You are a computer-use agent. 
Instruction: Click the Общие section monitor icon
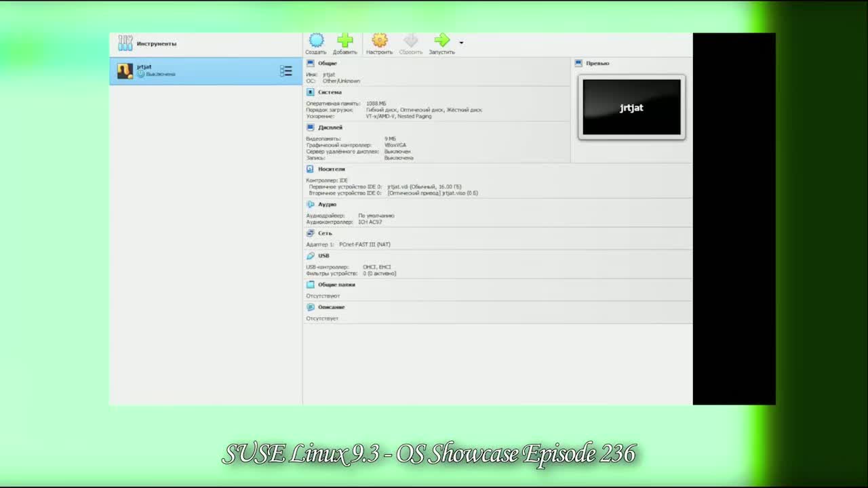[x=310, y=63]
